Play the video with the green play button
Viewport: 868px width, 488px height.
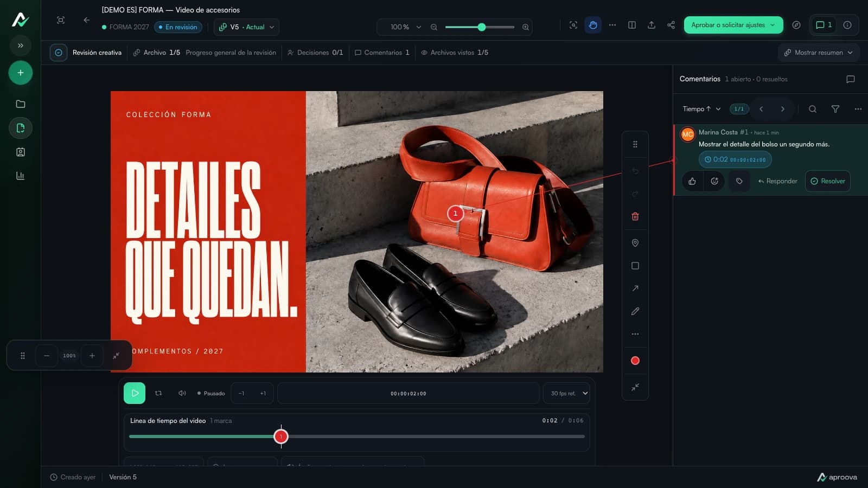(x=135, y=393)
